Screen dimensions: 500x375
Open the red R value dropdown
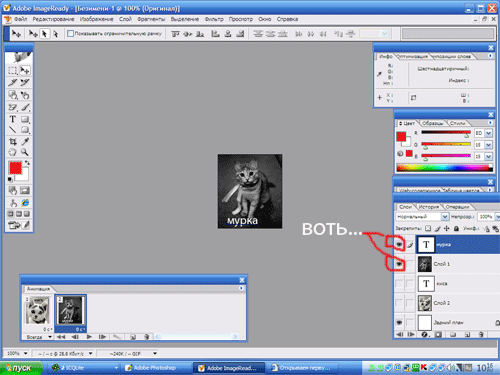[488, 133]
